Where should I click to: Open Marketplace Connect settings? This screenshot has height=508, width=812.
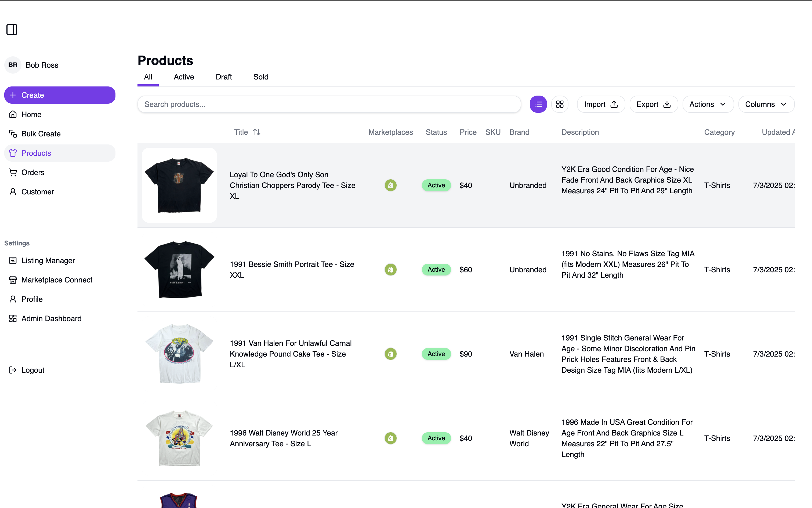tap(60, 280)
